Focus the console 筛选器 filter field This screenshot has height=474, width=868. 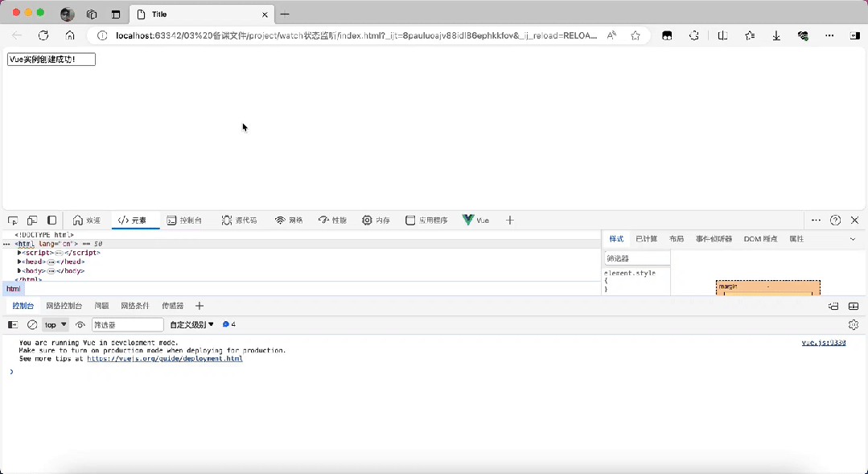(x=128, y=324)
